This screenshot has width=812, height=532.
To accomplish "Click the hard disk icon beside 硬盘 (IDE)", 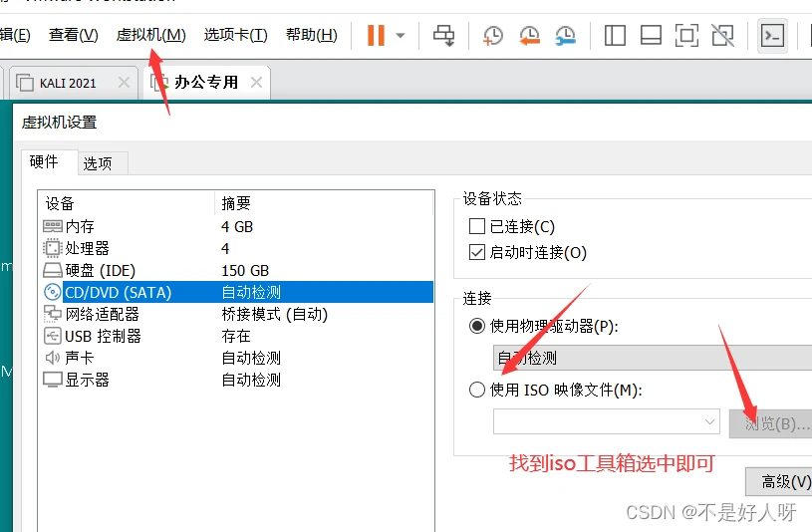I will tap(52, 270).
